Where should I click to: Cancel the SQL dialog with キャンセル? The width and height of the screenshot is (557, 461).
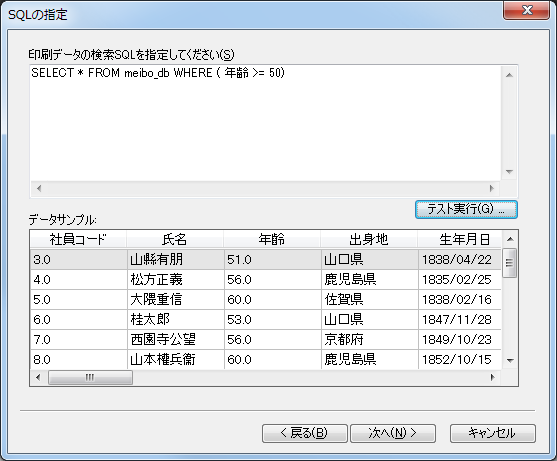click(493, 433)
